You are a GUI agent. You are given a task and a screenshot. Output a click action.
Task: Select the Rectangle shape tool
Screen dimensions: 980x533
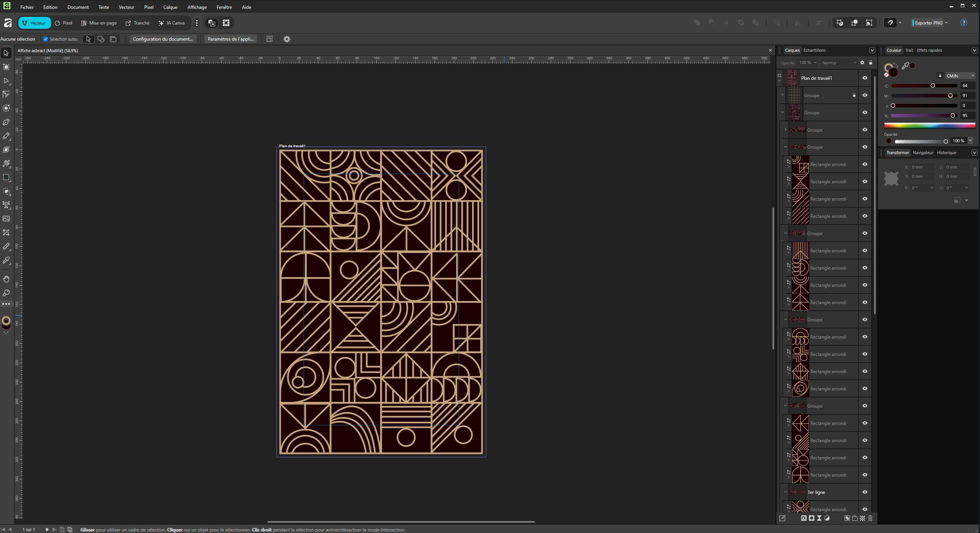coord(6,178)
